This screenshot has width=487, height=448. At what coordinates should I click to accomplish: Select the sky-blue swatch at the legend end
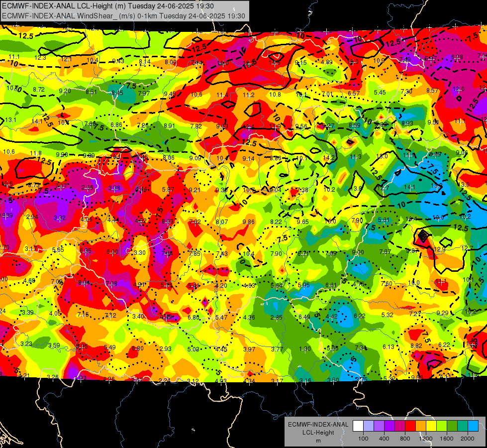click(473, 426)
